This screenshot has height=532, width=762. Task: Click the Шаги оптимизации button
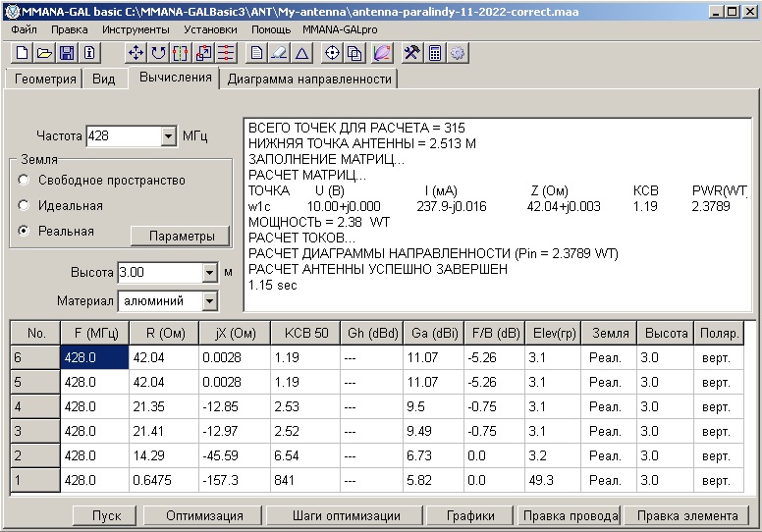346,515
